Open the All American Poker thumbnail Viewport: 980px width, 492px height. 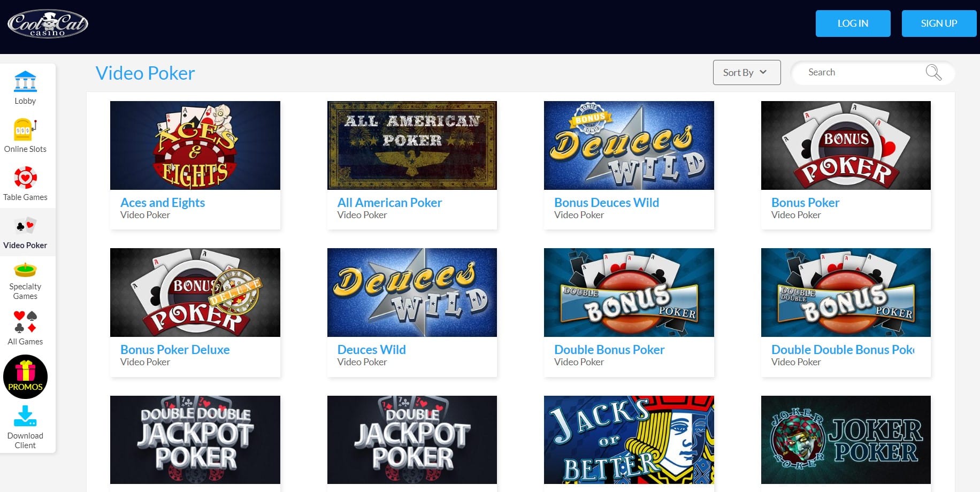(412, 145)
